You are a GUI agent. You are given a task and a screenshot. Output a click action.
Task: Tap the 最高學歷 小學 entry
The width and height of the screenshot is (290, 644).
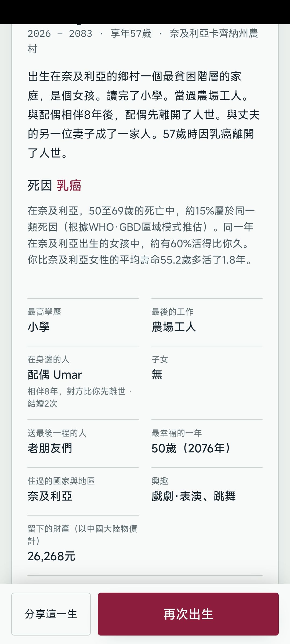(83, 322)
